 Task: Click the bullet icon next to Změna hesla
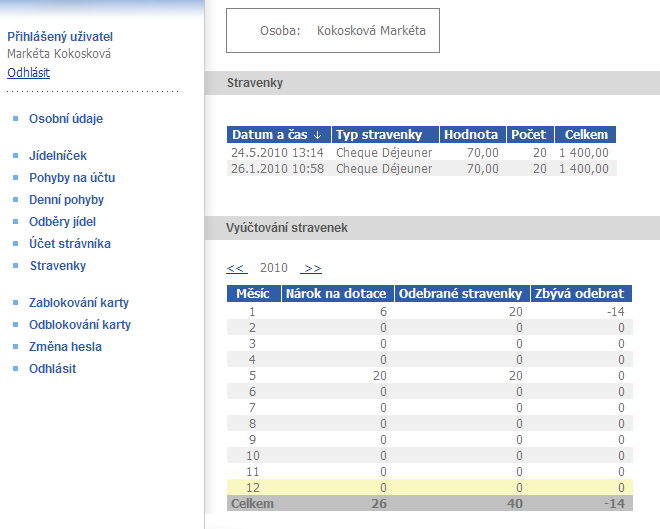pyautogui.click(x=16, y=346)
